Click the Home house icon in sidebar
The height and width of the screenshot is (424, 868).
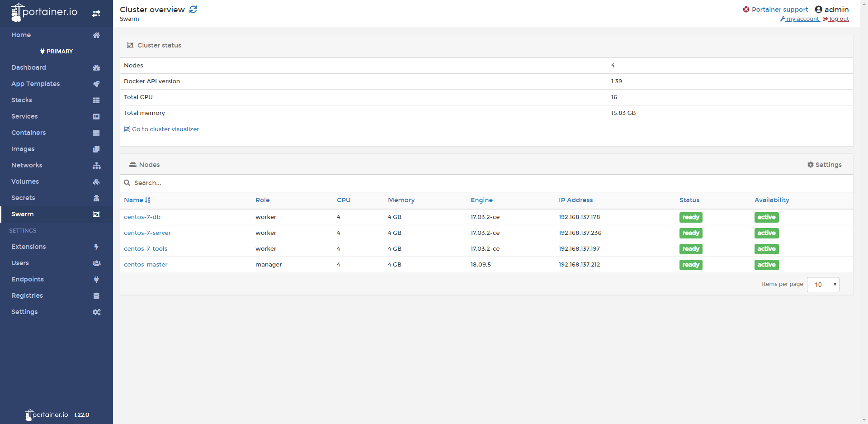96,35
